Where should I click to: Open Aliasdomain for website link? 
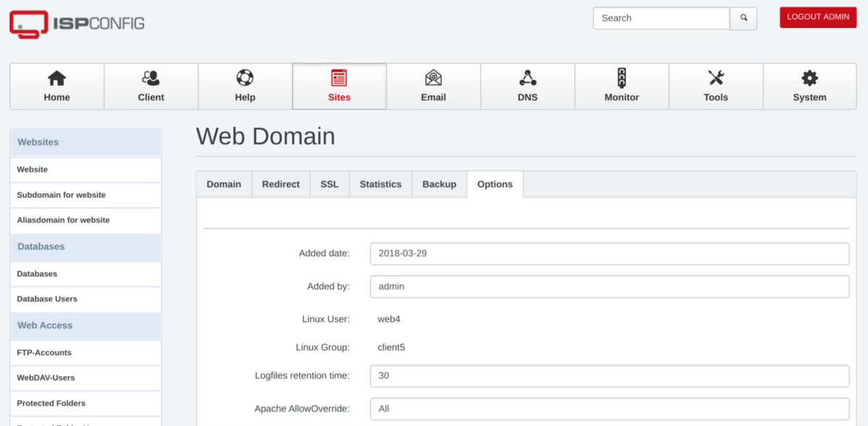(x=63, y=220)
